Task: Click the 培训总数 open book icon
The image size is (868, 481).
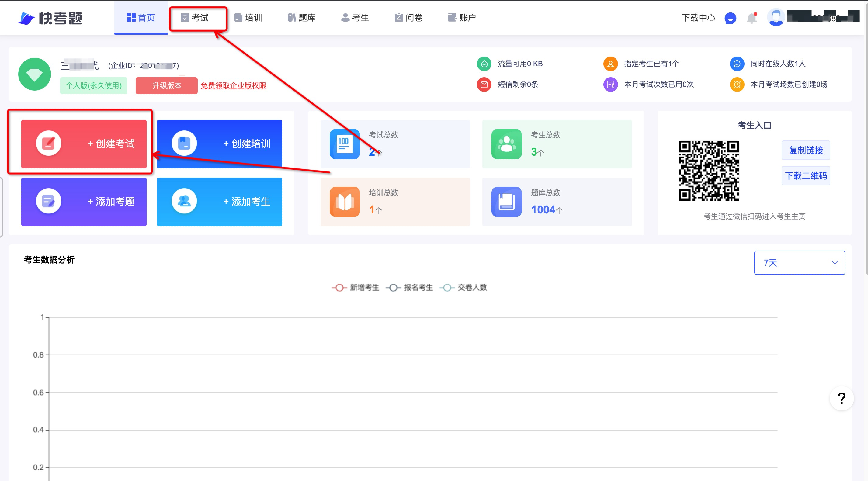Action: click(344, 201)
